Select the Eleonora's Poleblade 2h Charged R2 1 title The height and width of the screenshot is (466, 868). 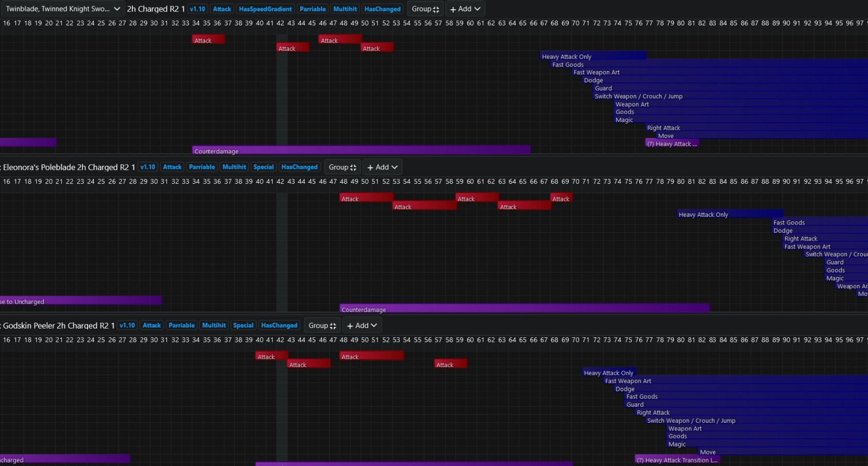69,167
